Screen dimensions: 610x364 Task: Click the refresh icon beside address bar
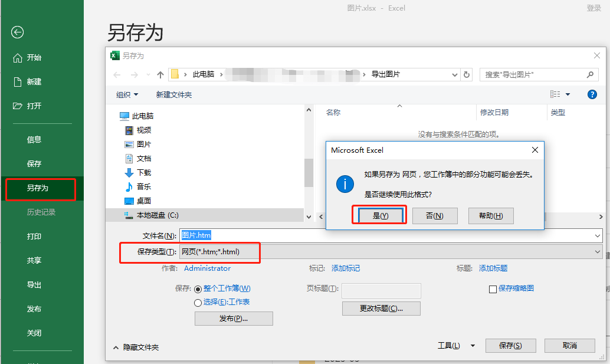(467, 75)
